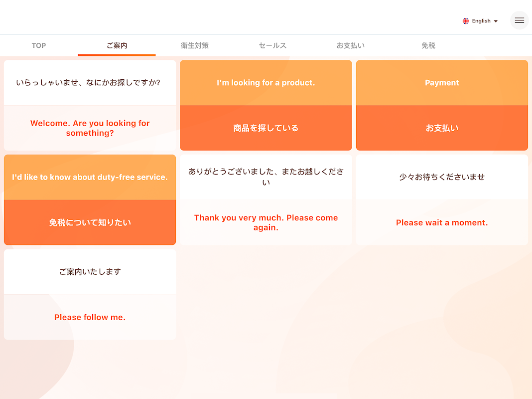Screen dimensions: 532x399
Task: Switch to the お支払い tab
Action: coord(351,45)
